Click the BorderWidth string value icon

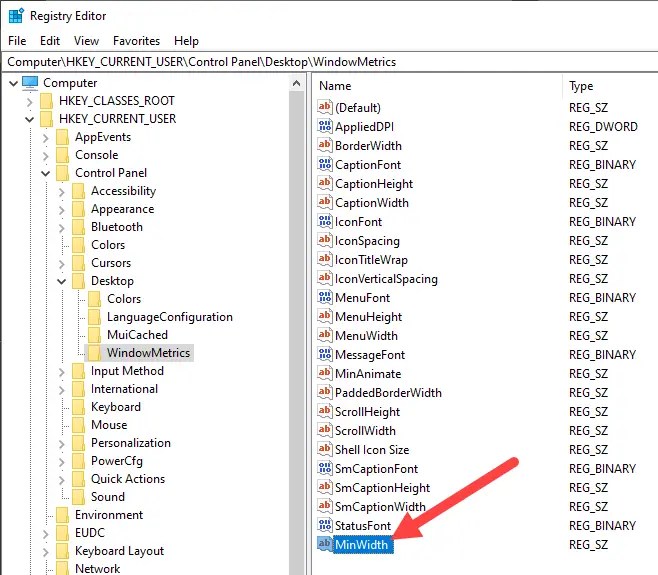pos(325,145)
